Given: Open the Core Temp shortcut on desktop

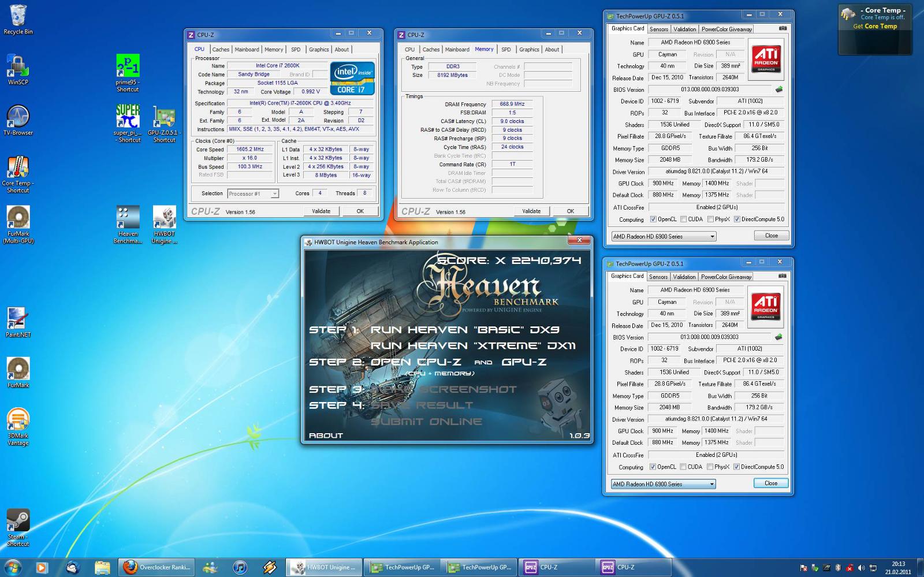Looking at the screenshot, I should tap(18, 175).
